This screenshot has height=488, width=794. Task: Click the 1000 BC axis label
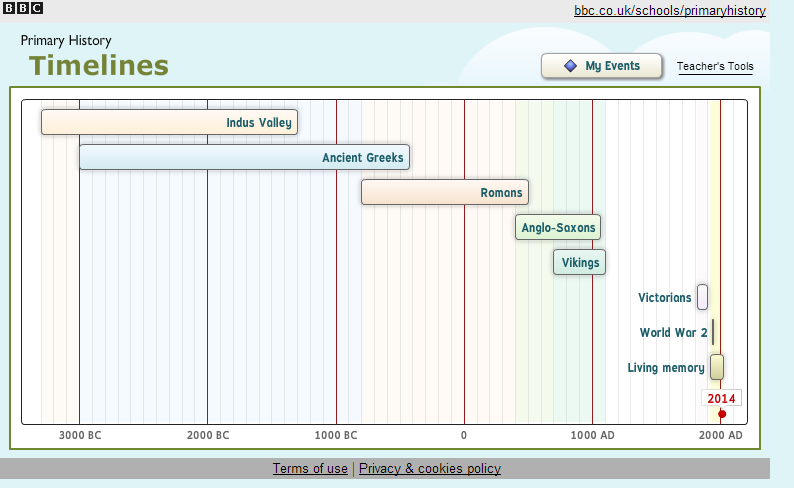[336, 435]
